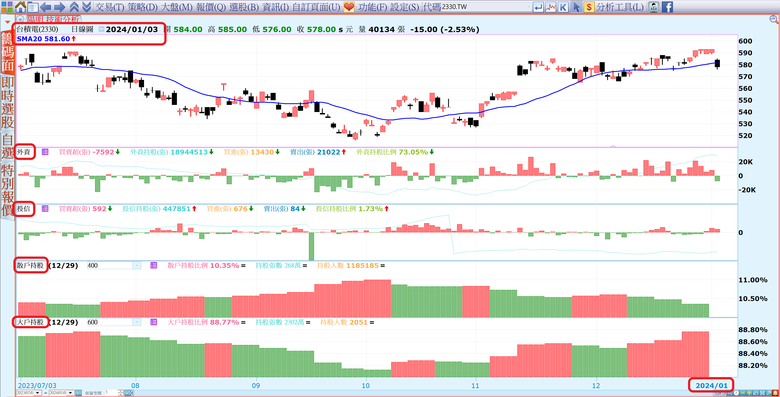Image resolution: width=780 pixels, height=397 pixels.
Task: Click the 2024/01 date marker on timeline
Action: pos(711,385)
